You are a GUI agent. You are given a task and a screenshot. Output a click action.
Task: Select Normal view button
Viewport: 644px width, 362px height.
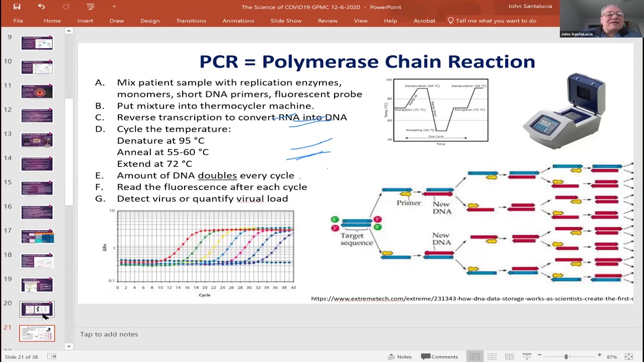474,356
